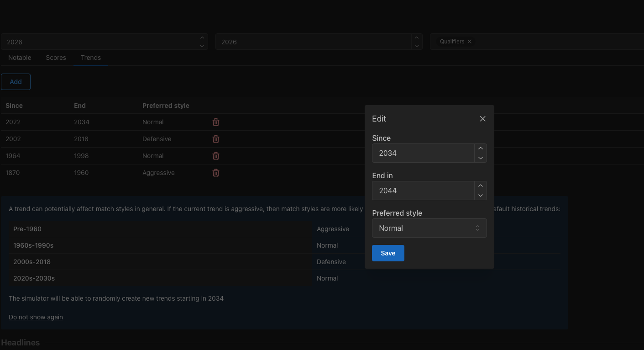Delete the 1870–1960 Aggressive trend row
This screenshot has width=644, height=350.
216,173
